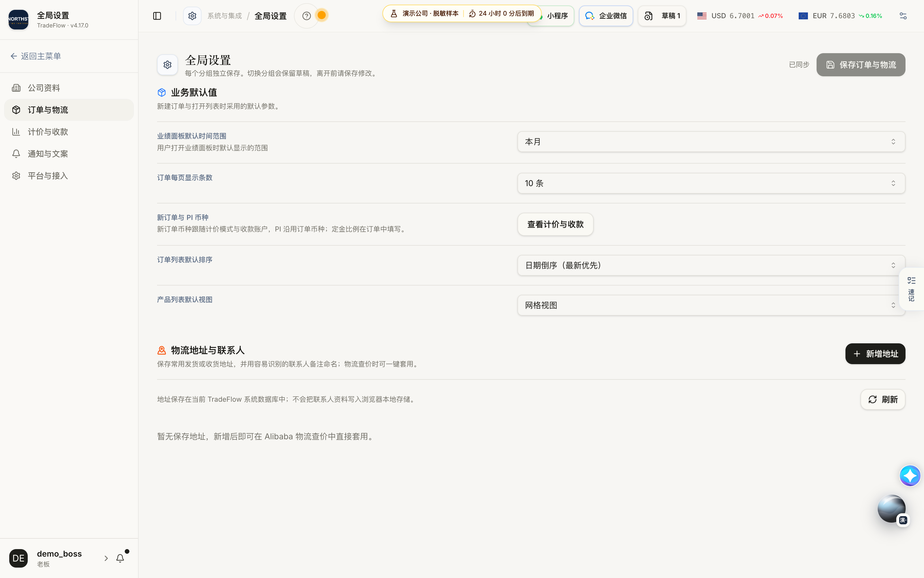
Task: Select 订单与物流 sidebar item
Action: pyautogui.click(x=69, y=110)
